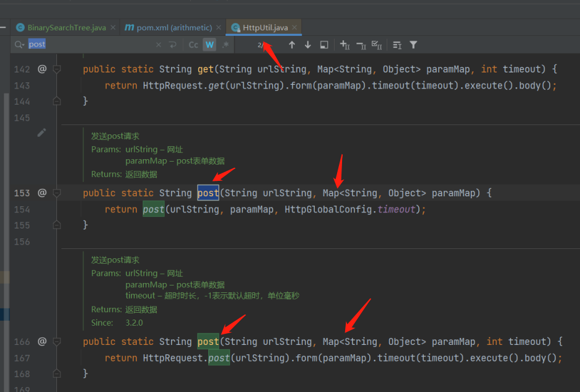Toggle regex mode with the .* button
Image resolution: width=580 pixels, height=392 pixels.
click(x=225, y=44)
